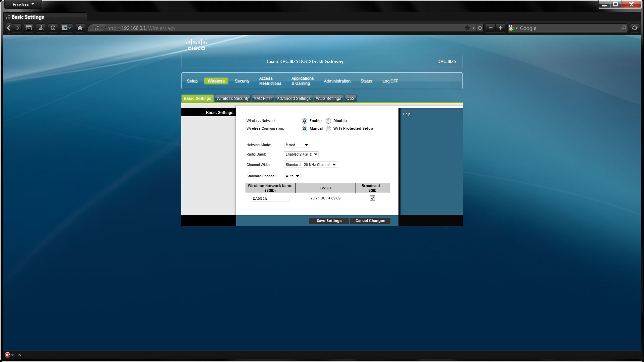Viewport: 644px width, 362px height.
Task: Close the add-on bar
Action: pos(20,355)
